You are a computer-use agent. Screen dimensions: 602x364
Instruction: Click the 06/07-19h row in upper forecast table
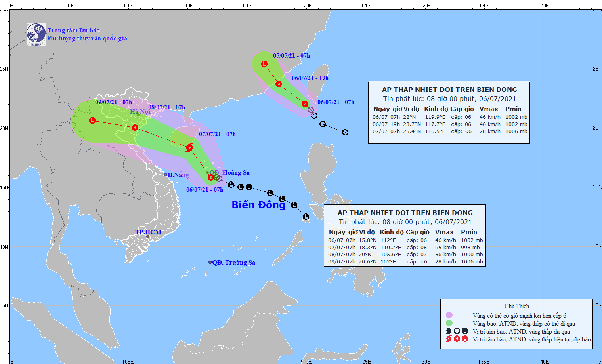(449, 124)
